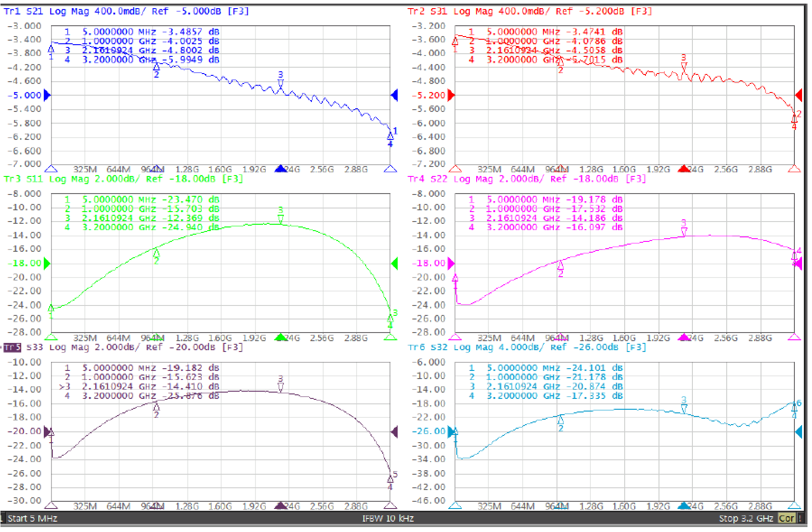
Task: Click the cyan -26.00 reference value label
Action: (x=428, y=431)
